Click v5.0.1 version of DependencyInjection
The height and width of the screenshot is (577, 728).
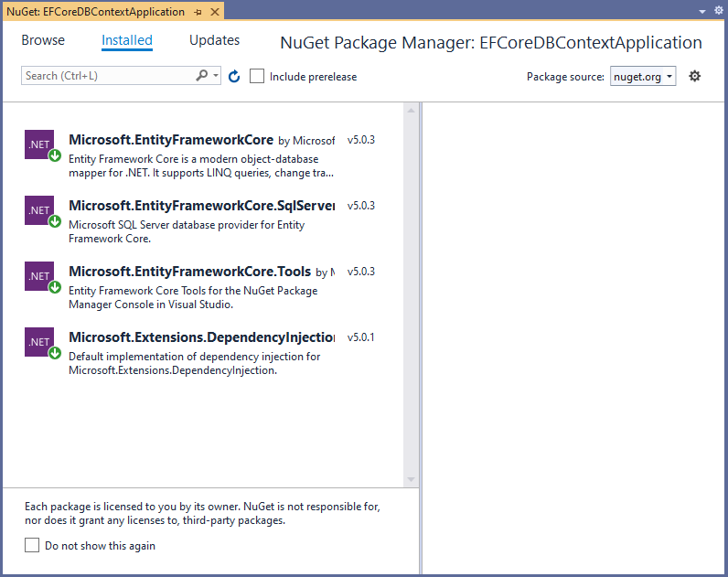pos(360,338)
